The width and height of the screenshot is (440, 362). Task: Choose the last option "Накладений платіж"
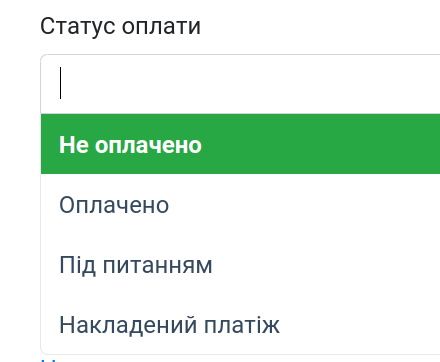240,324
